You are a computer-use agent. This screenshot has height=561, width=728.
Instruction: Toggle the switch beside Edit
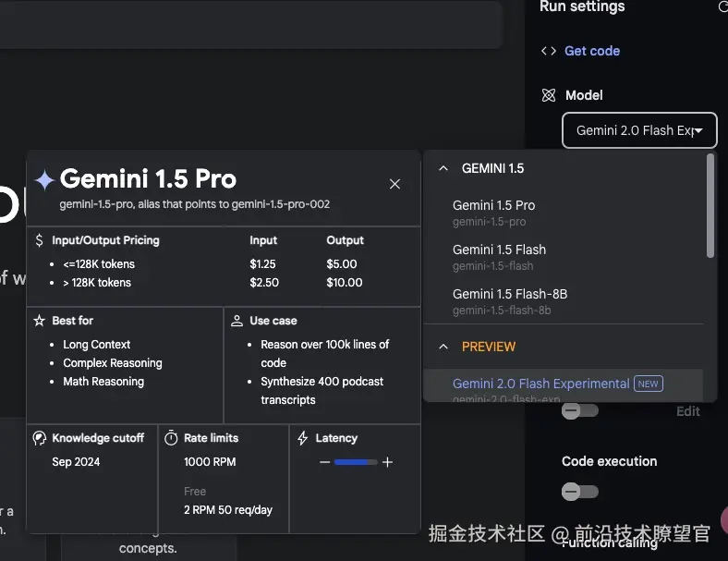tap(579, 410)
